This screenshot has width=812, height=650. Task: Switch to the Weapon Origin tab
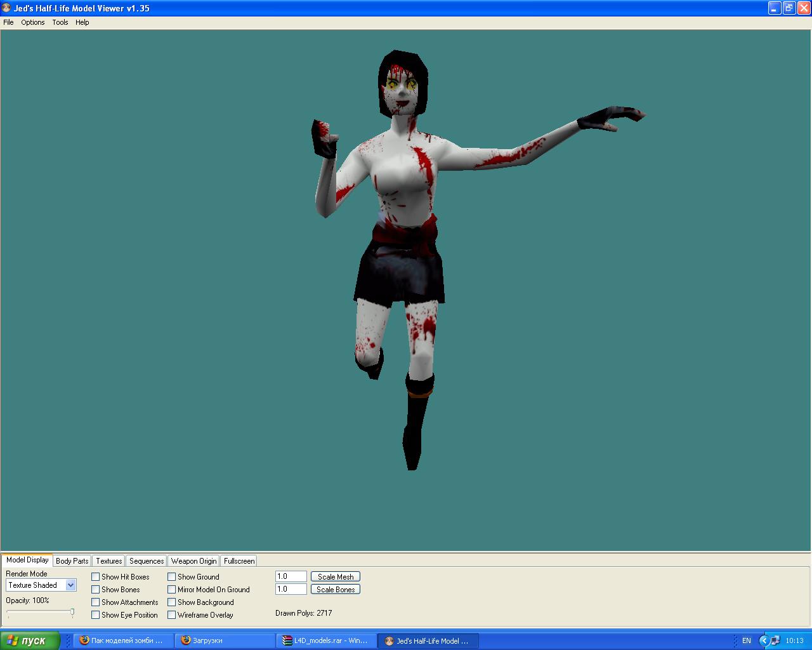193,561
